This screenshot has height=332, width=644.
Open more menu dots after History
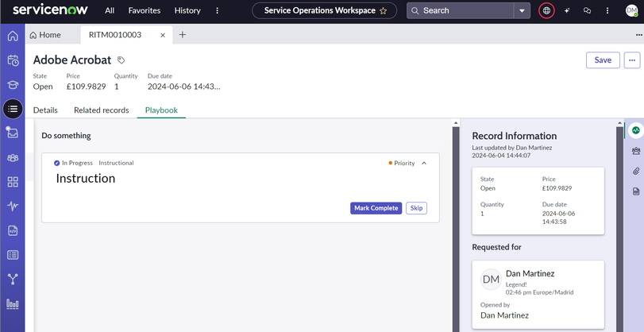tap(218, 10)
